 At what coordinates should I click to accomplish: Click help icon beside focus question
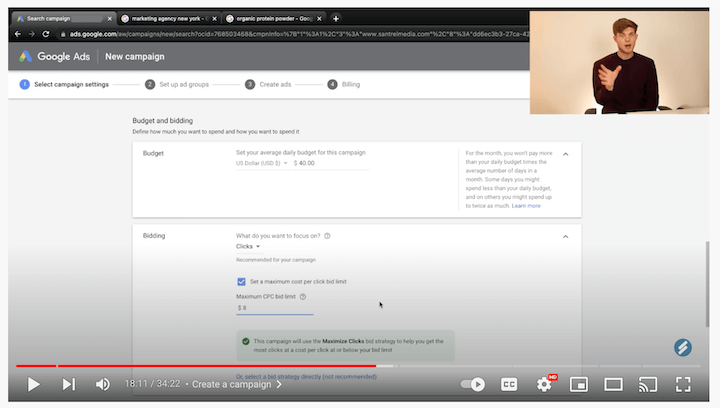click(x=327, y=236)
